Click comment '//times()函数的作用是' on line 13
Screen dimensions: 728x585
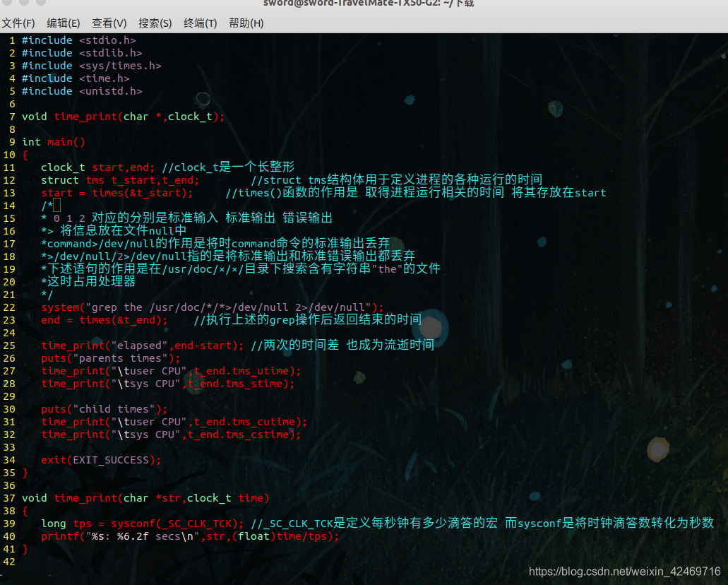(415, 193)
